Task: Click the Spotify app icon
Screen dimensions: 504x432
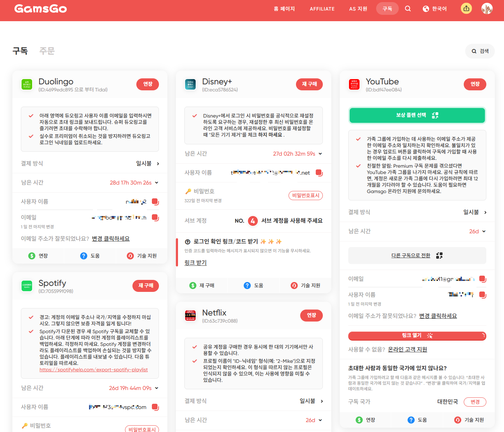Action: 27,286
